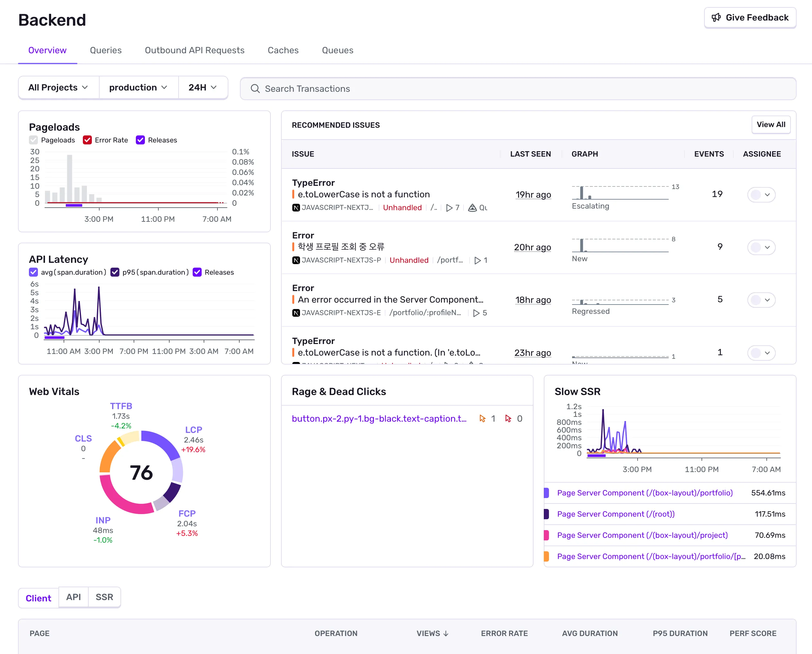
Task: Toggle the Pageloads series checkbox
Action: click(33, 140)
